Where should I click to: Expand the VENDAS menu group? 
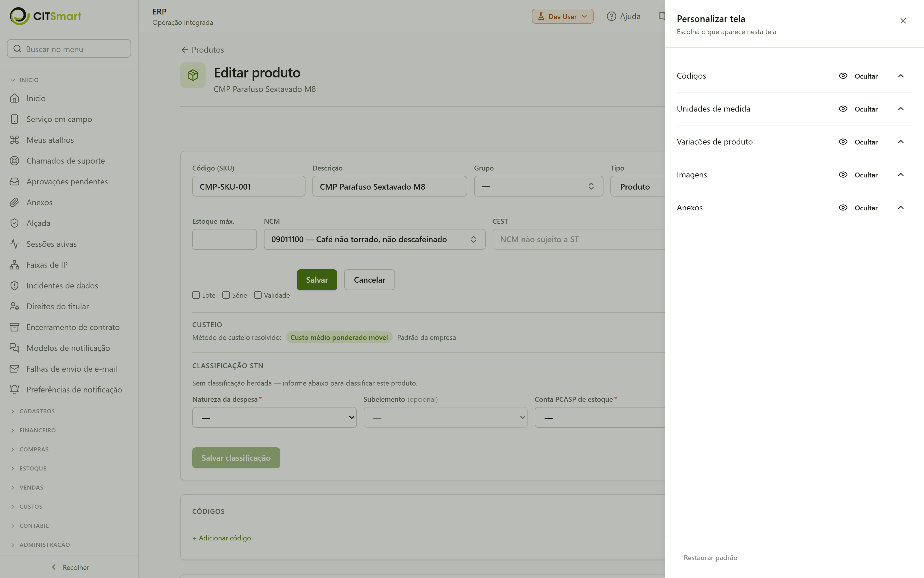27,488
